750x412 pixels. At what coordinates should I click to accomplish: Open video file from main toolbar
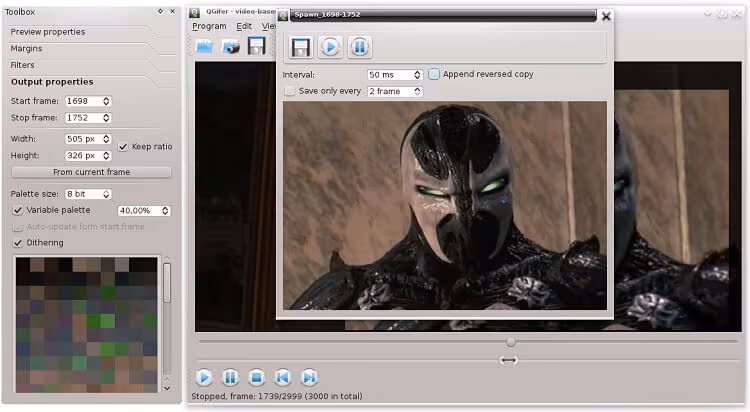pos(204,46)
